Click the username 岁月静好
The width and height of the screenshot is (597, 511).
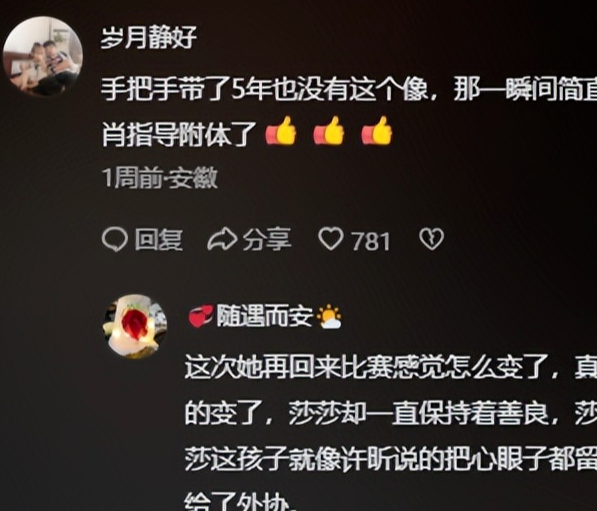point(148,38)
